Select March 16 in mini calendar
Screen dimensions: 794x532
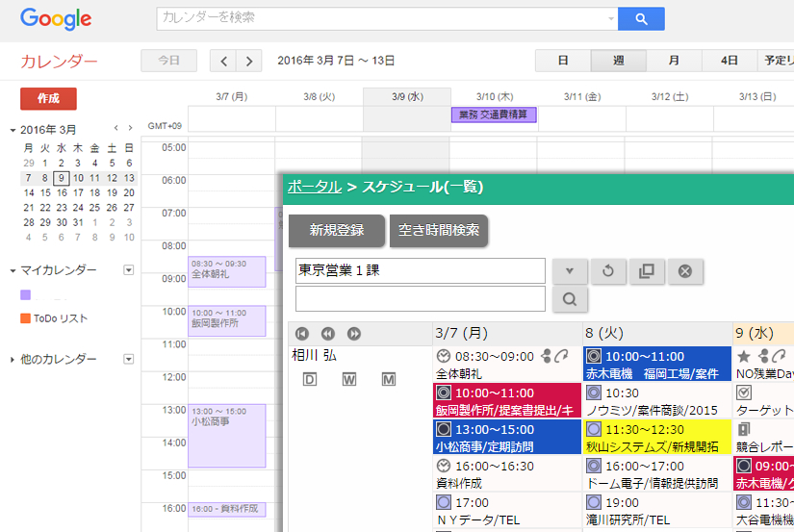pos(62,192)
